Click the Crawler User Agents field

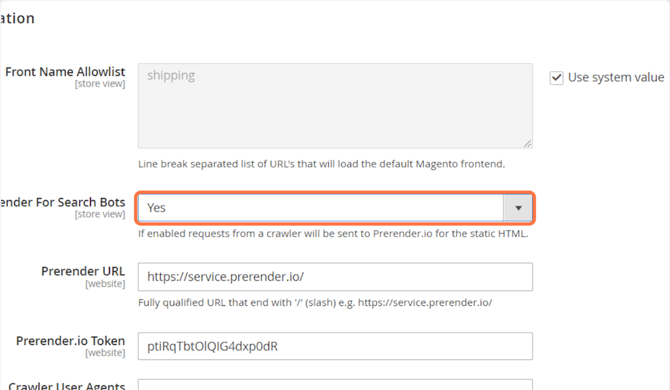[335, 384]
